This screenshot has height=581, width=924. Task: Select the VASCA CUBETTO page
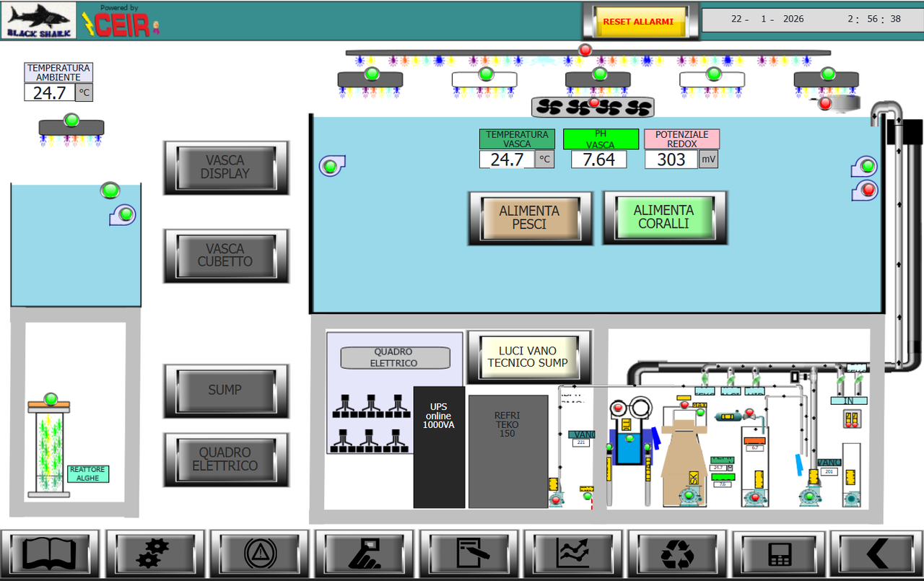click(226, 255)
